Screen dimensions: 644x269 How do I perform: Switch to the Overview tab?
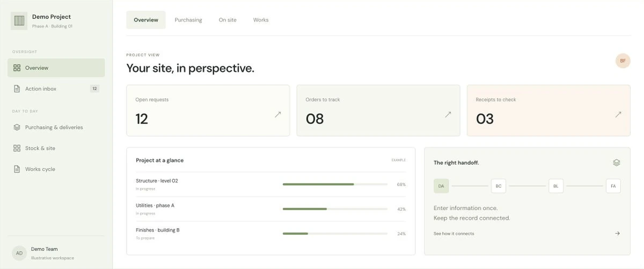[x=146, y=20]
